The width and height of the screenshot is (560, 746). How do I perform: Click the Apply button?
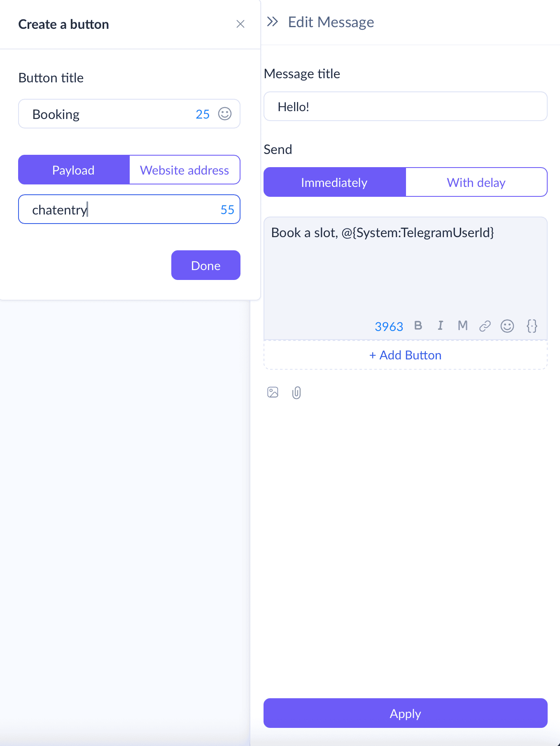(406, 713)
